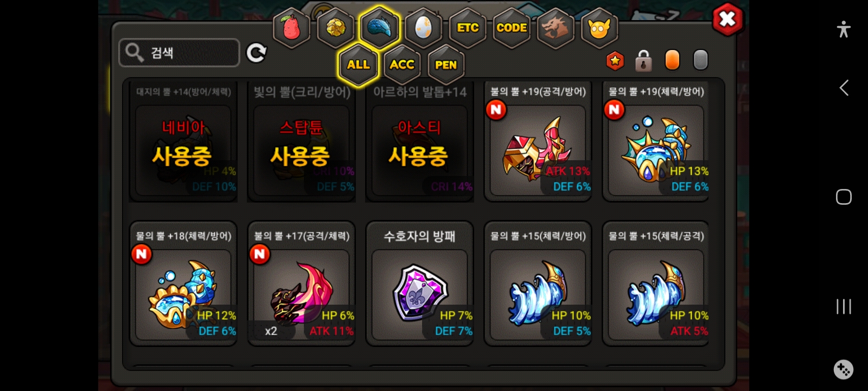Open the egg category hexagon
Image resolution: width=868 pixels, height=391 pixels.
tap(423, 27)
